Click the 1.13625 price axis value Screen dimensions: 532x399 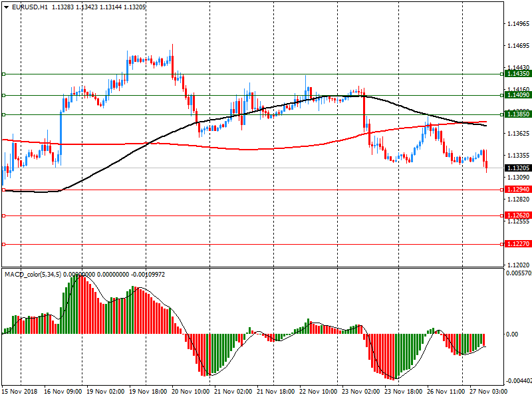click(x=519, y=134)
